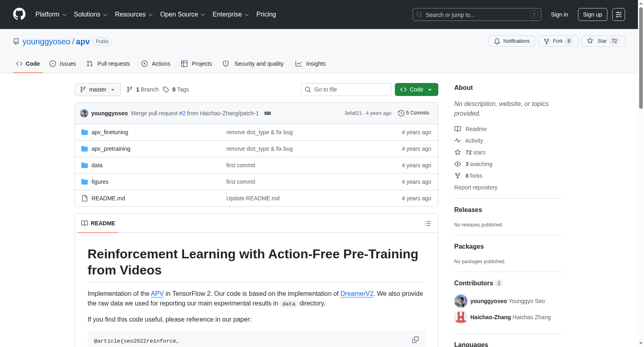Open the README.md file icon
The image size is (644, 347).
[x=85, y=198]
